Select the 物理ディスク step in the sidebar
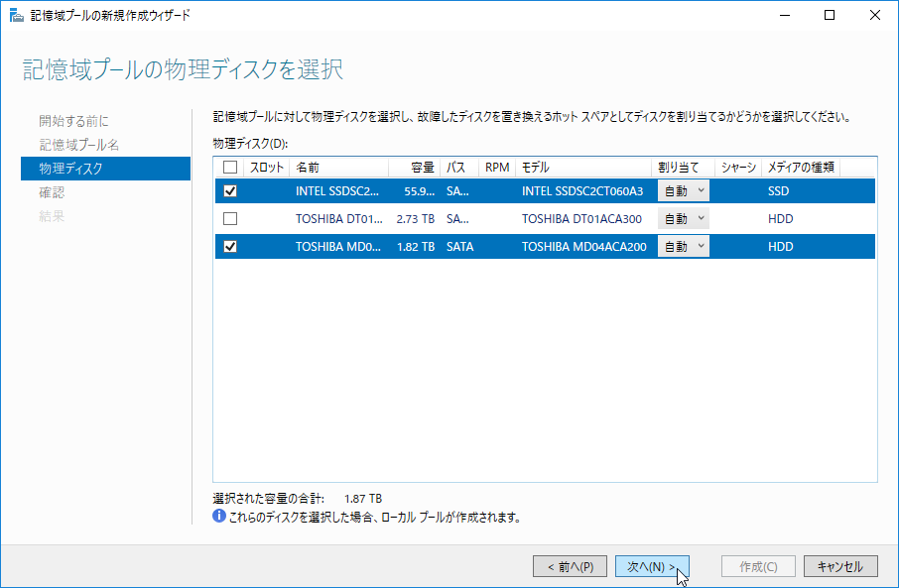Viewport: 899px width, 588px height. coord(105,169)
